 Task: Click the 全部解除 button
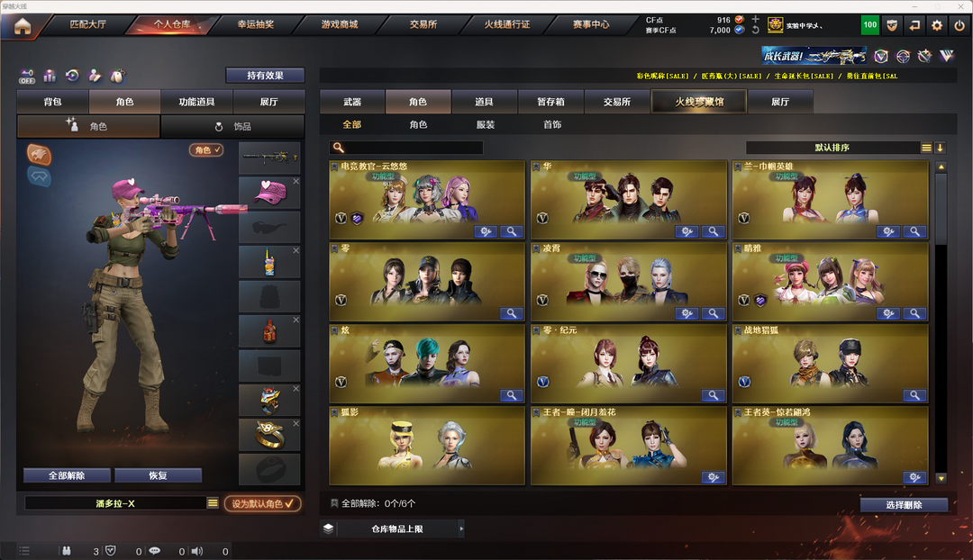click(67, 475)
